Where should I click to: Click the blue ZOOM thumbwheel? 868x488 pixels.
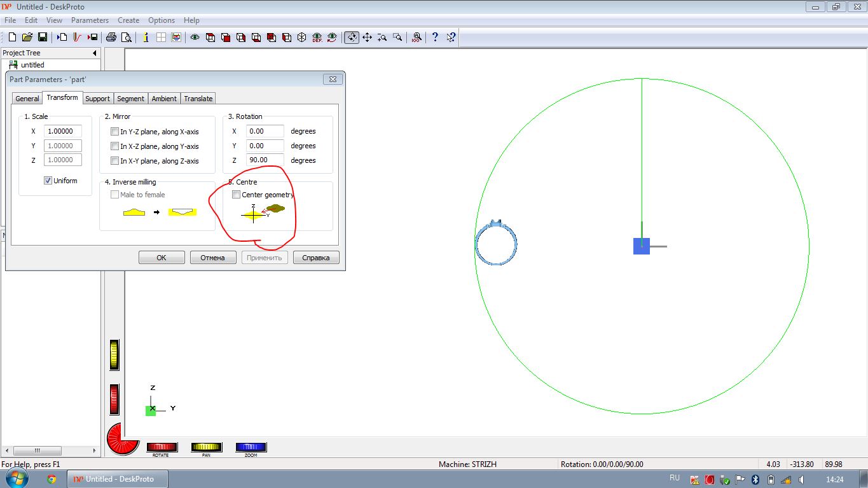[251, 447]
